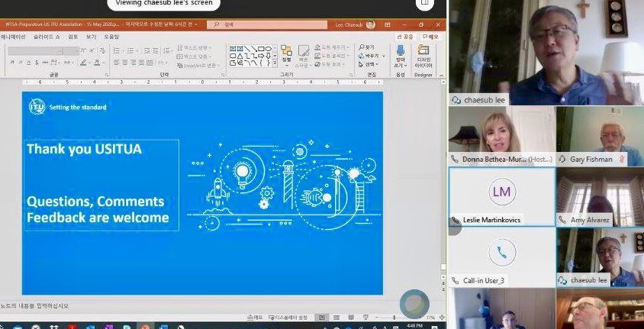Screen dimensions: 644x329
Task: Click the 'Thank you USITUA' text box
Action: pos(101,185)
